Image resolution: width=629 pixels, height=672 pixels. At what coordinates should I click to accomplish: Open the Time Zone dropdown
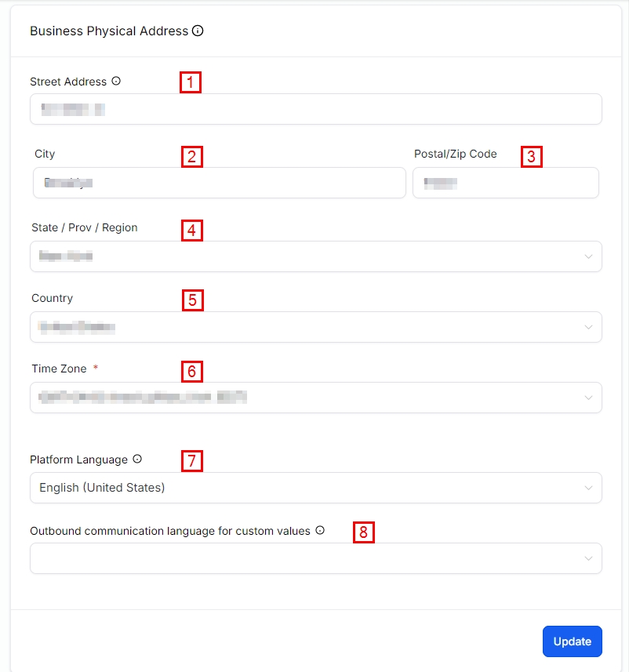(315, 398)
